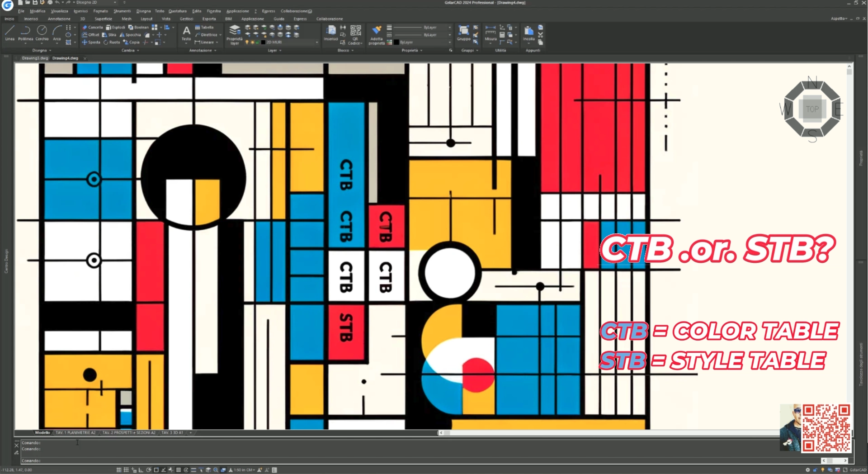Insert a Tabella table
Viewport: 868px width, 474px height.
point(204,27)
